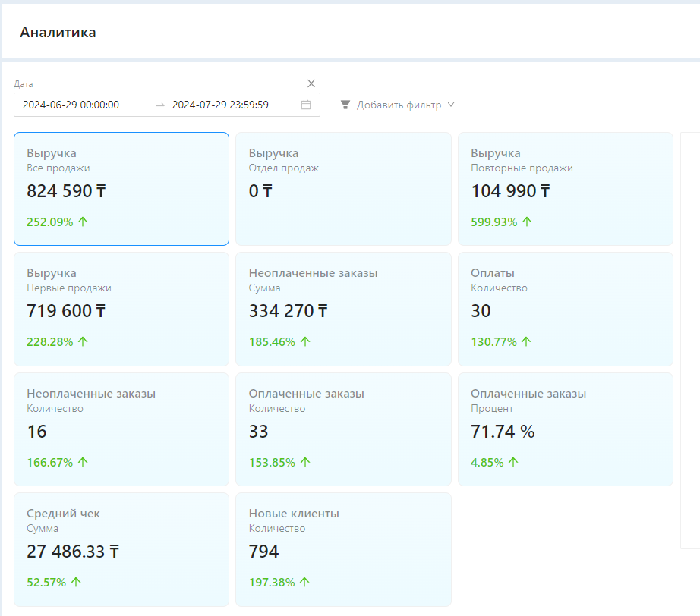Choose the Средний чек card

pyautogui.click(x=121, y=549)
